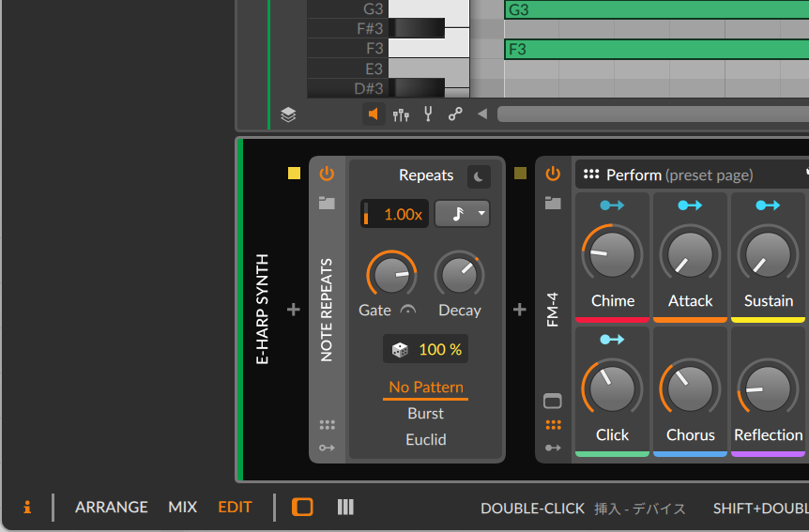The height and width of the screenshot is (532, 809).
Task: Click the Gate knob
Action: pyautogui.click(x=391, y=275)
